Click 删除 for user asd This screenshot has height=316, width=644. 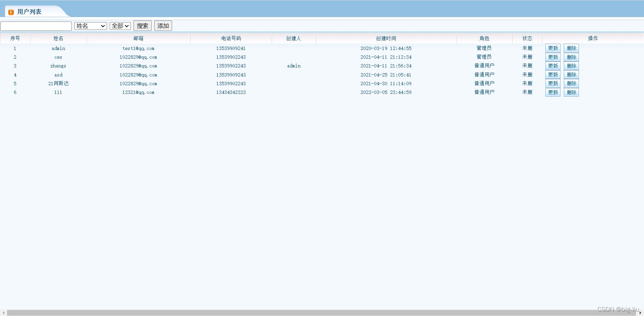pos(571,74)
